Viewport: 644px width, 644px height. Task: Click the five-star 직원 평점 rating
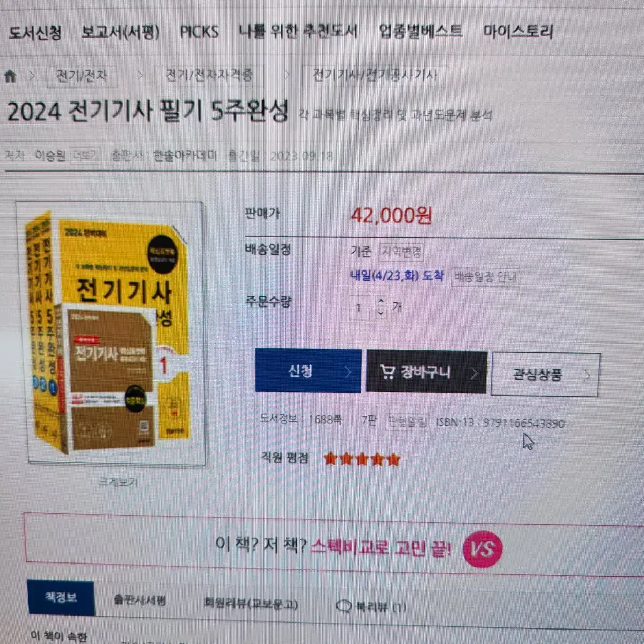(362, 459)
